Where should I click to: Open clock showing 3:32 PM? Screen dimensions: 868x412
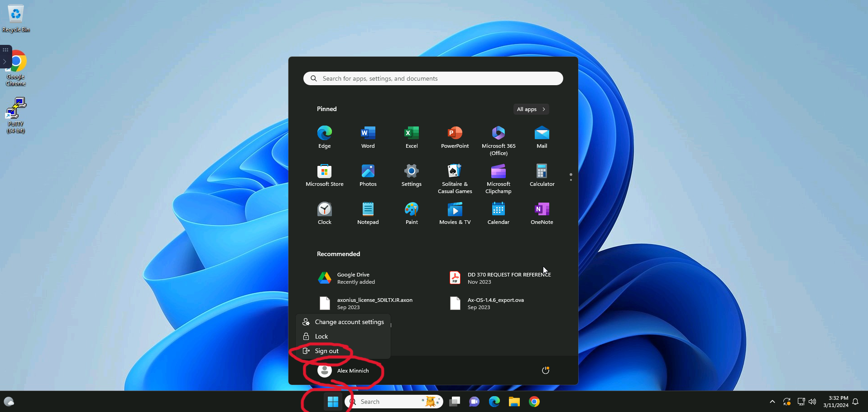[836, 402]
